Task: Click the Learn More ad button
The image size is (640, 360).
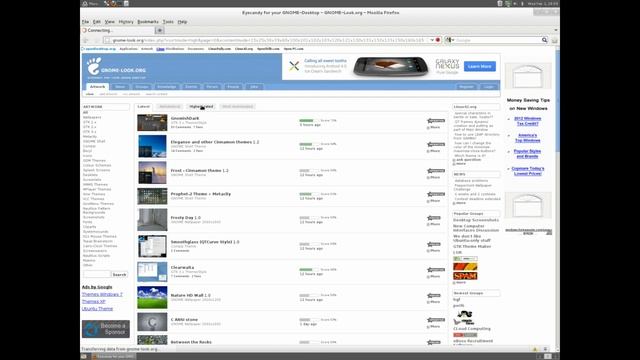Action: (480, 66)
